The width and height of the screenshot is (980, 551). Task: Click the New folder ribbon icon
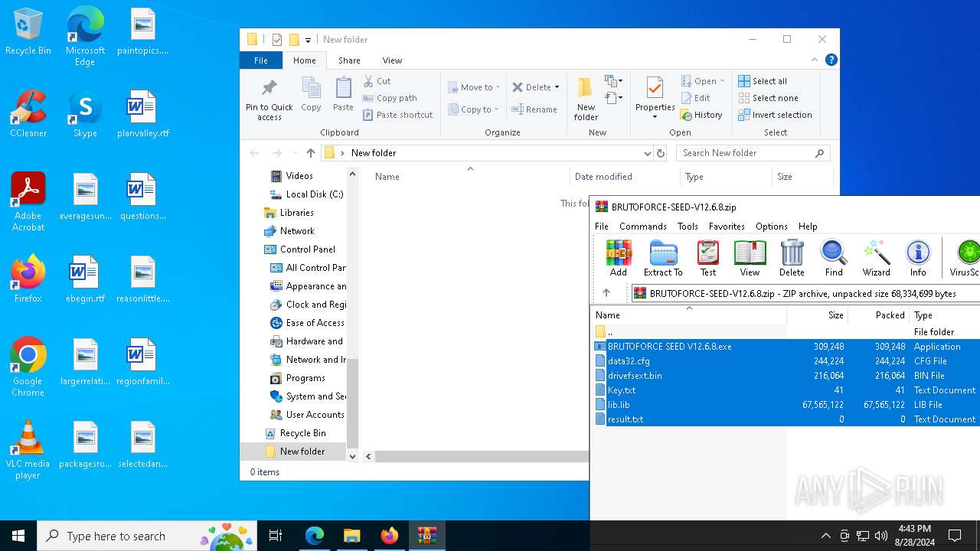(x=586, y=99)
